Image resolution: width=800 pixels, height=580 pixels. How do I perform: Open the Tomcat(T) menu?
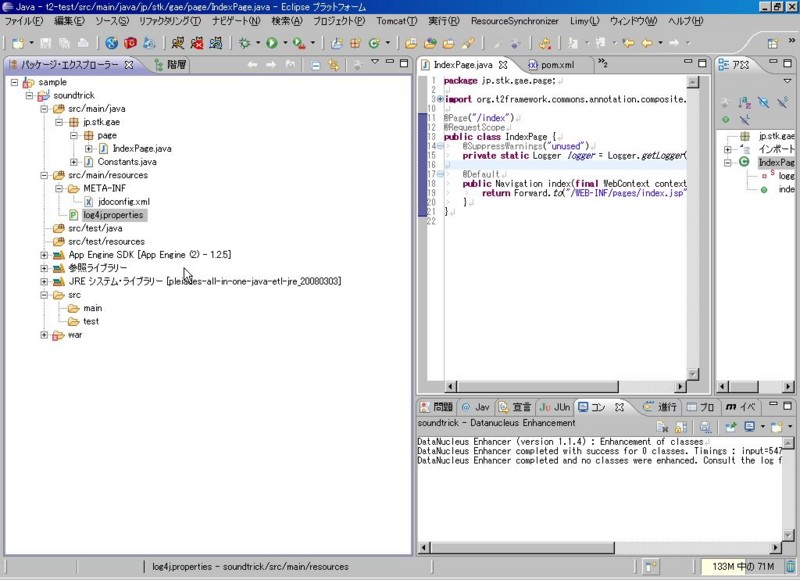click(396, 21)
